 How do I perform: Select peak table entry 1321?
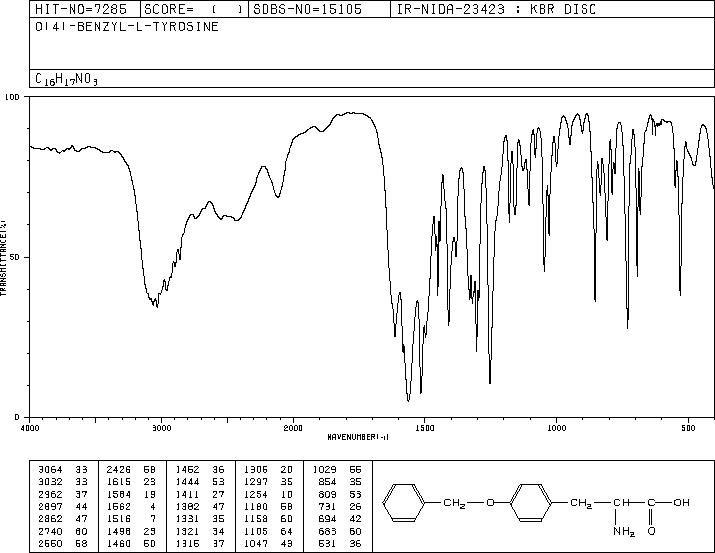pyautogui.click(x=187, y=531)
